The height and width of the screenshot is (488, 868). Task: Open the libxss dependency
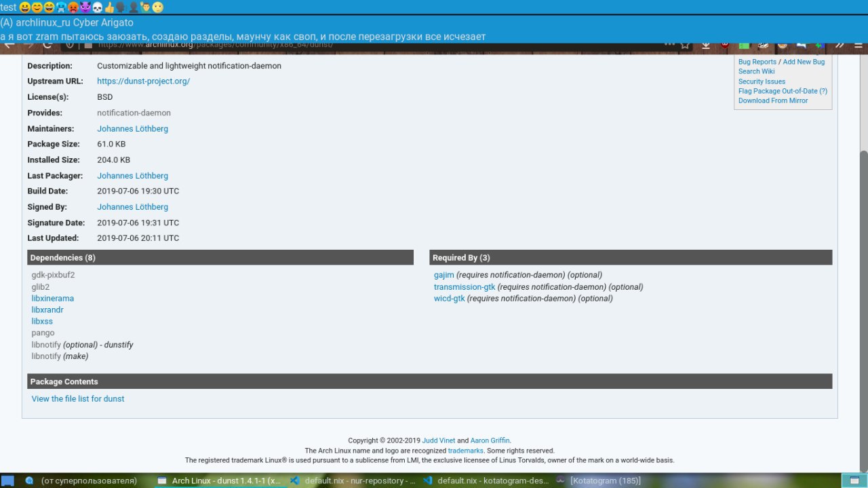pyautogui.click(x=42, y=322)
